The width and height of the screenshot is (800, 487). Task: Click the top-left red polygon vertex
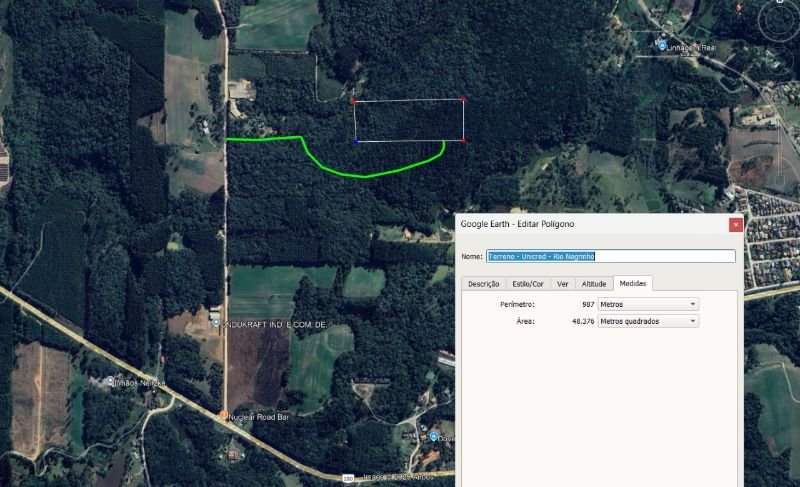pos(353,101)
